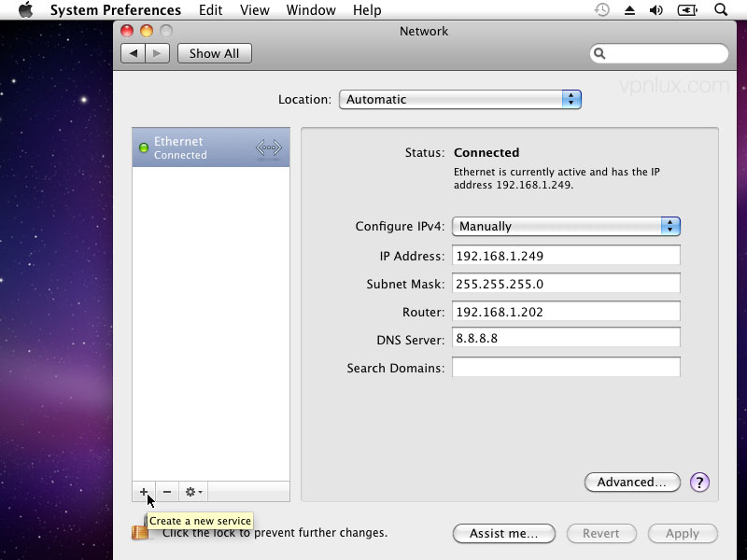
Task: Click the search magnifier in the Network toolbar
Action: (599, 53)
